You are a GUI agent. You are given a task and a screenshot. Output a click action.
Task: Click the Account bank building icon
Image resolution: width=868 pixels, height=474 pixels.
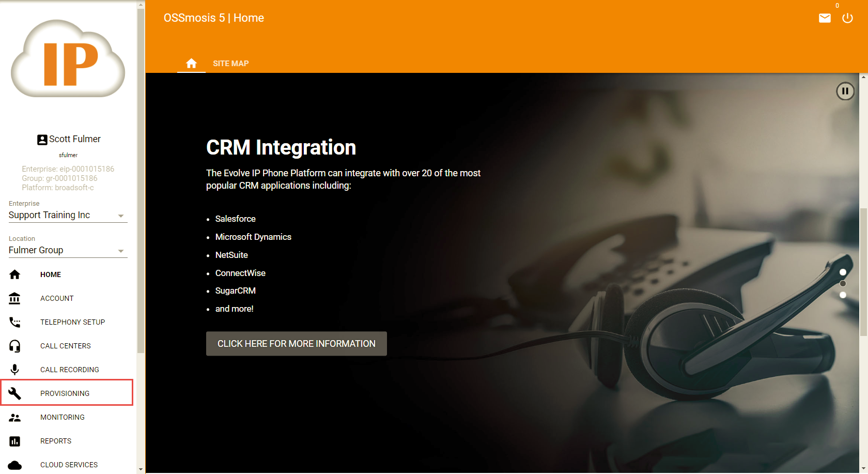[15, 298]
